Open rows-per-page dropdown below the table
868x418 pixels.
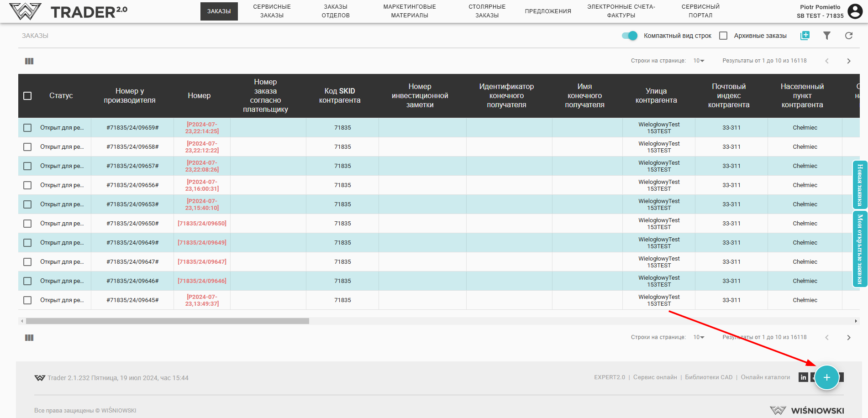[699, 337]
